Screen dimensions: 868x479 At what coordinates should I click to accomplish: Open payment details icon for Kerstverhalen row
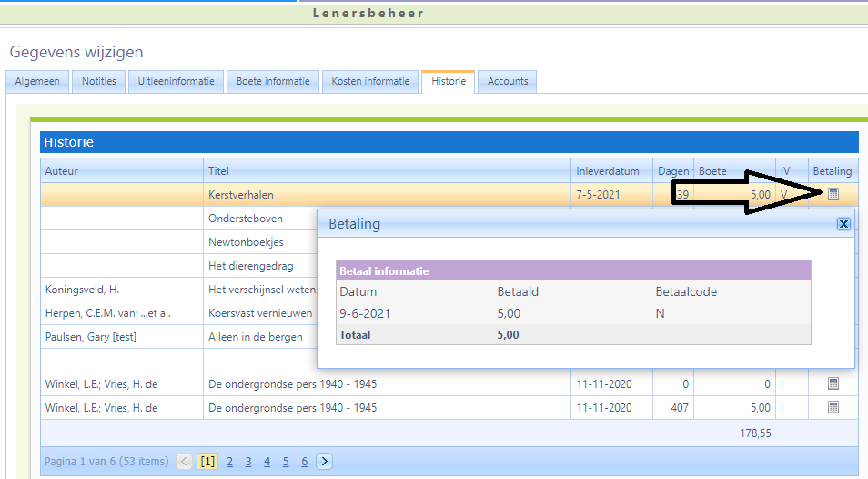(833, 194)
